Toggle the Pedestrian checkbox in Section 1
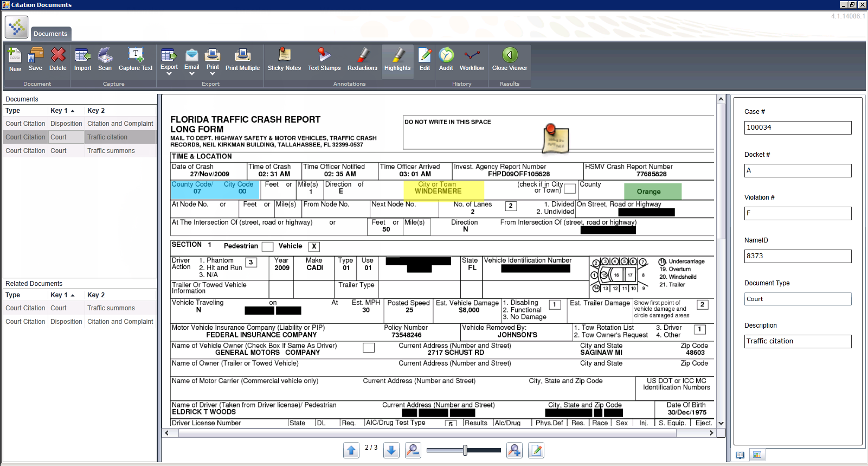868x466 pixels. 267,247
